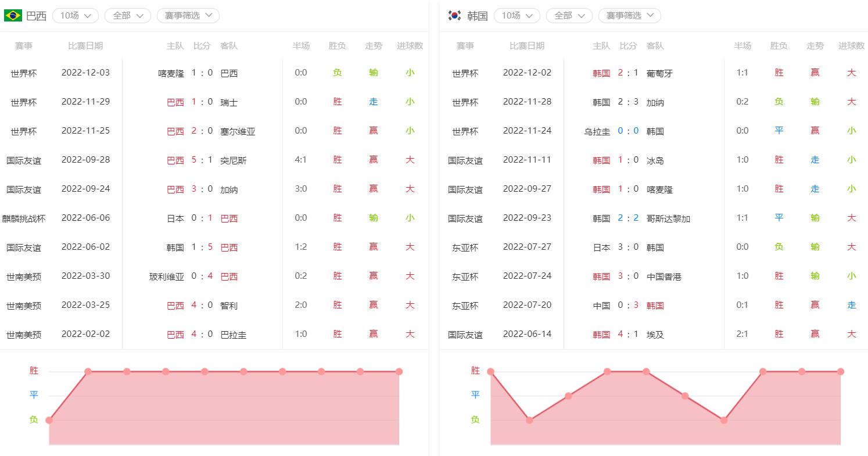
Task: Click 喀麦隆 team in Brazil's first match
Action: pyautogui.click(x=171, y=73)
